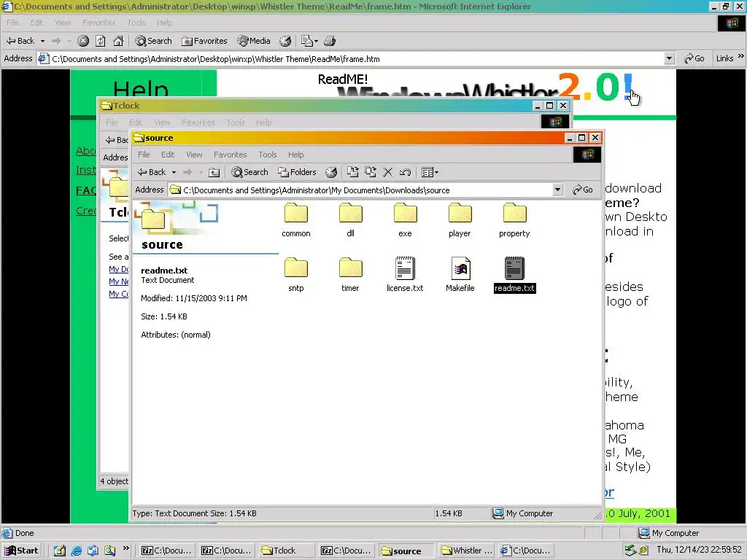Click Back button in Internet Explorer

[20, 41]
